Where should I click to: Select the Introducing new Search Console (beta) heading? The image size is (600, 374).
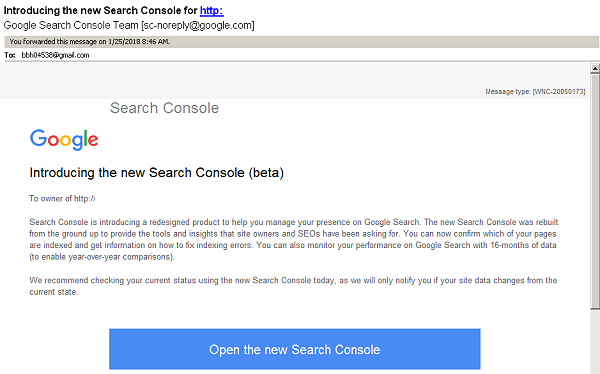[x=157, y=173]
